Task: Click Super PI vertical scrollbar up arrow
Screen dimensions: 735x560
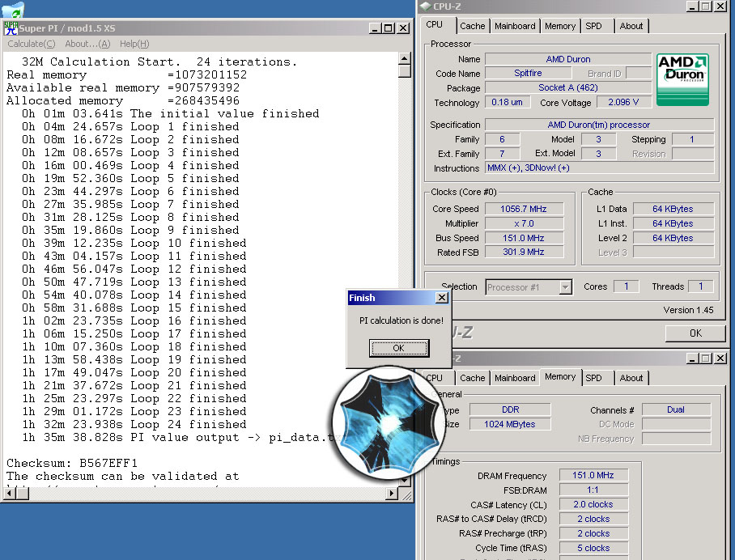Action: point(405,58)
